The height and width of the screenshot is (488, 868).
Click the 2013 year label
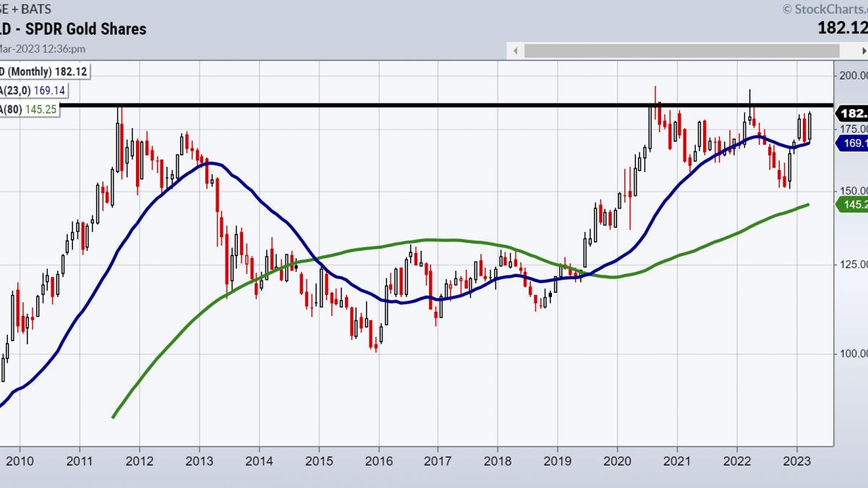click(x=199, y=461)
